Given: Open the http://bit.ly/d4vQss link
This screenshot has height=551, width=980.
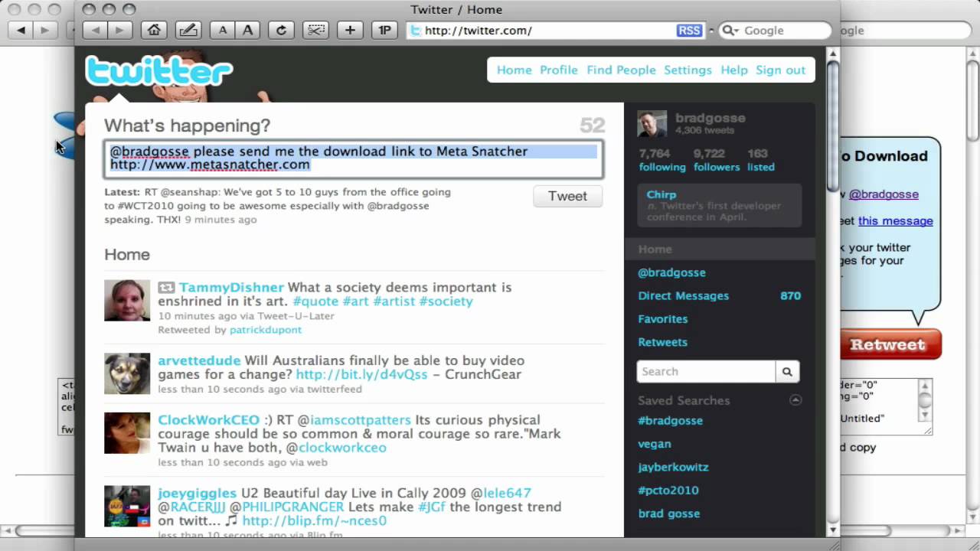Looking at the screenshot, I should pos(361,374).
